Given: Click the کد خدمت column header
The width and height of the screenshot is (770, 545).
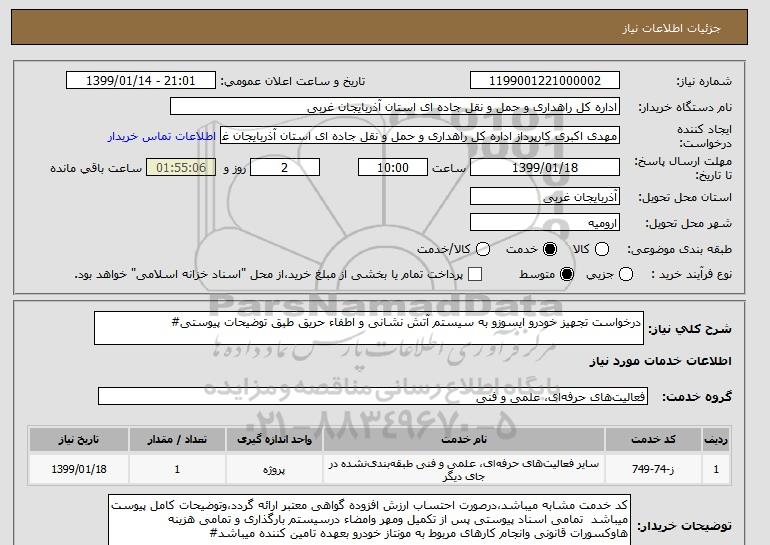Looking at the screenshot, I should (x=653, y=439).
